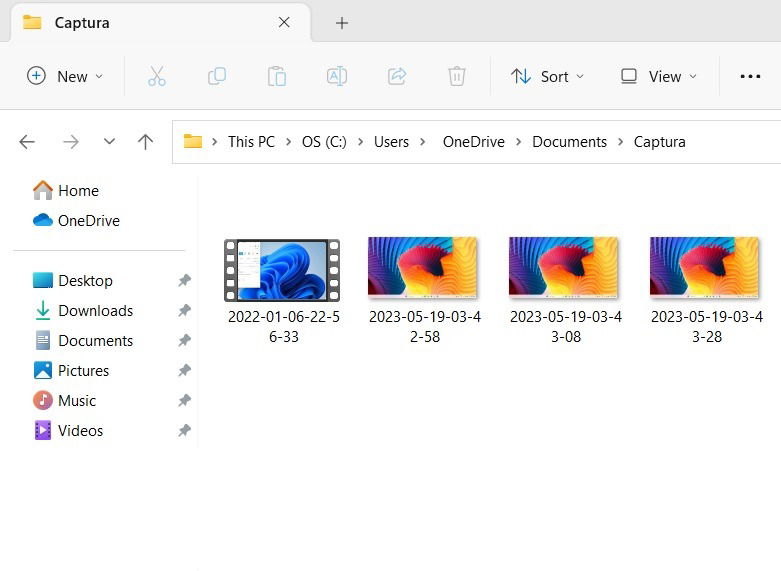The image size is (781, 571).
Task: Go back with the left arrow
Action: tap(27, 142)
